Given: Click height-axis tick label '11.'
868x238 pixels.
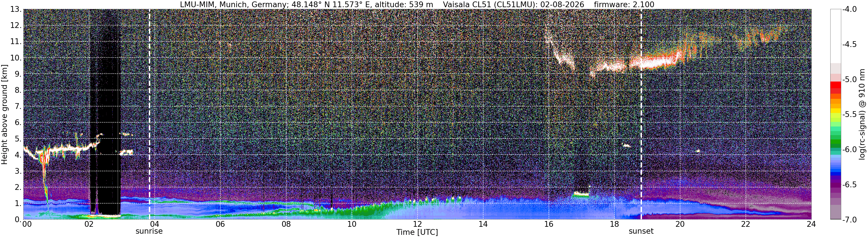Looking at the screenshot, I should click(16, 42).
